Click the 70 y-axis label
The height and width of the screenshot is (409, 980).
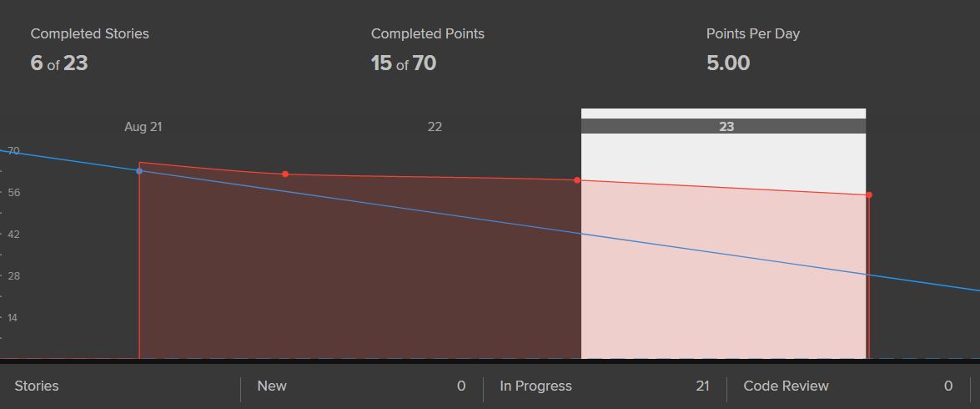(13, 151)
